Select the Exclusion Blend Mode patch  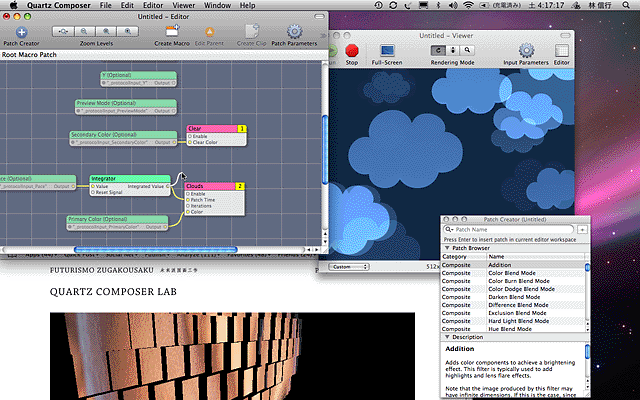pyautogui.click(x=513, y=313)
